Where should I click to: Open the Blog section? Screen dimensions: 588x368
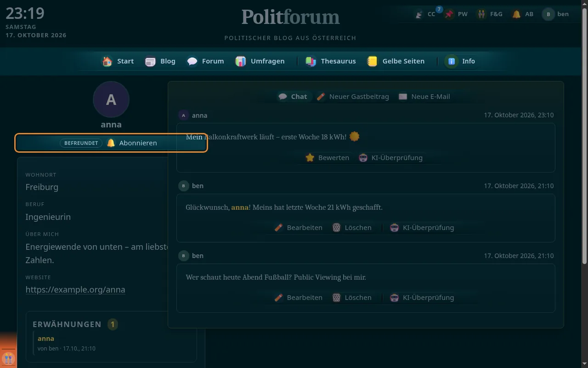tap(160, 61)
